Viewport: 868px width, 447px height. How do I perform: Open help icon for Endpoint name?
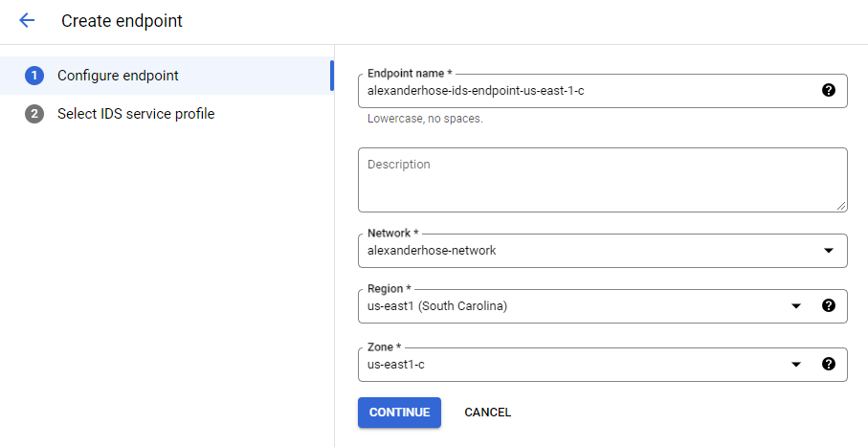tap(828, 90)
